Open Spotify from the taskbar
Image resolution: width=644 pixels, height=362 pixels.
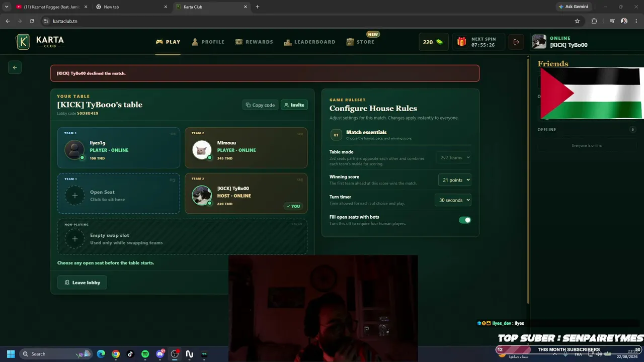coord(145,354)
